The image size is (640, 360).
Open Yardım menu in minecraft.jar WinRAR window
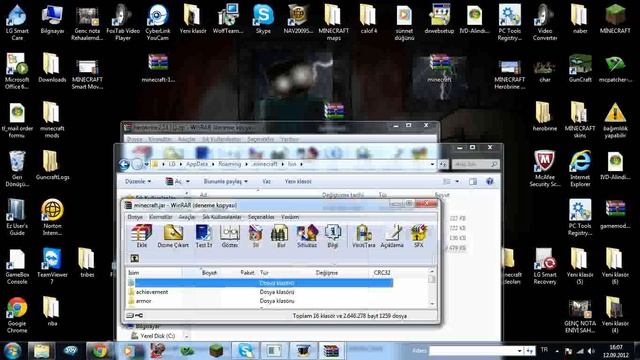point(290,217)
